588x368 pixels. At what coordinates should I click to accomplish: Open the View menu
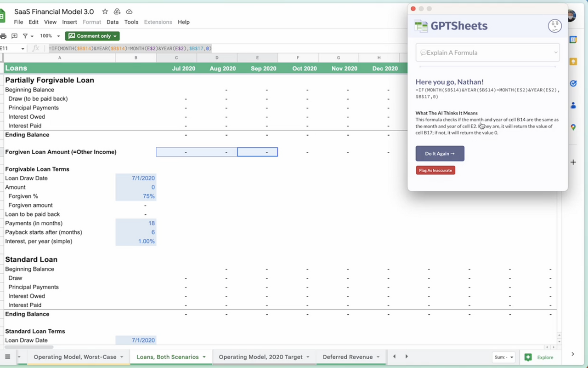click(51, 22)
